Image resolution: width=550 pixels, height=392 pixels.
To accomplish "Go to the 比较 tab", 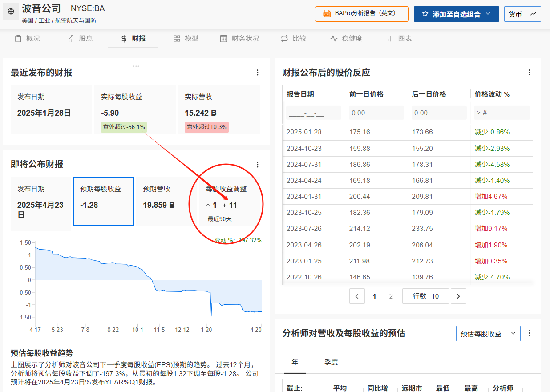I will [293, 39].
